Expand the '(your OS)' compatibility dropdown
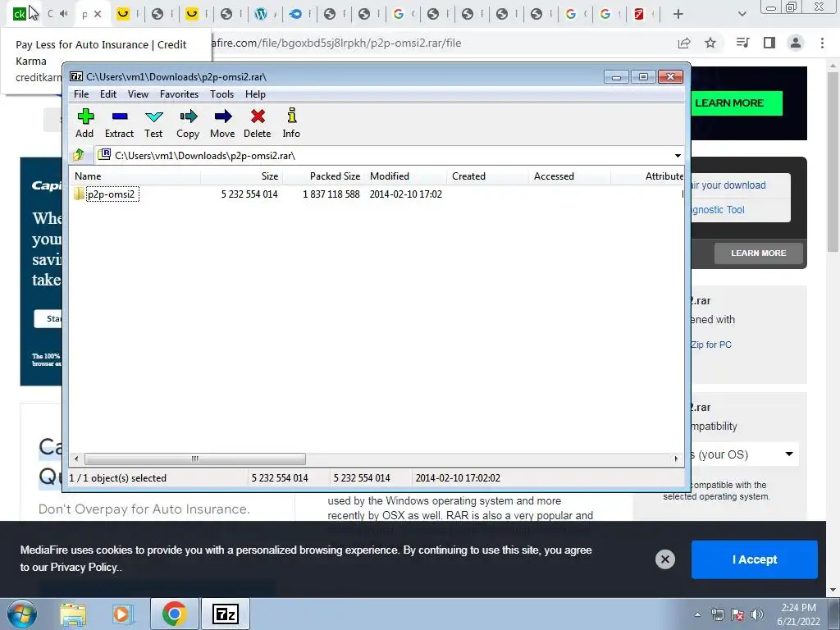Screen dimensions: 840x630 [x=745, y=454]
